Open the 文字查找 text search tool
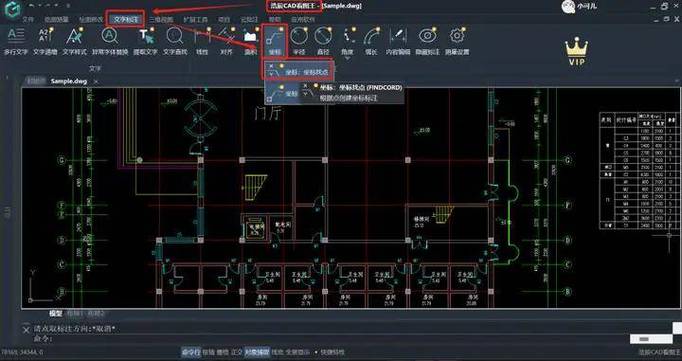The image size is (682, 361). point(175,41)
